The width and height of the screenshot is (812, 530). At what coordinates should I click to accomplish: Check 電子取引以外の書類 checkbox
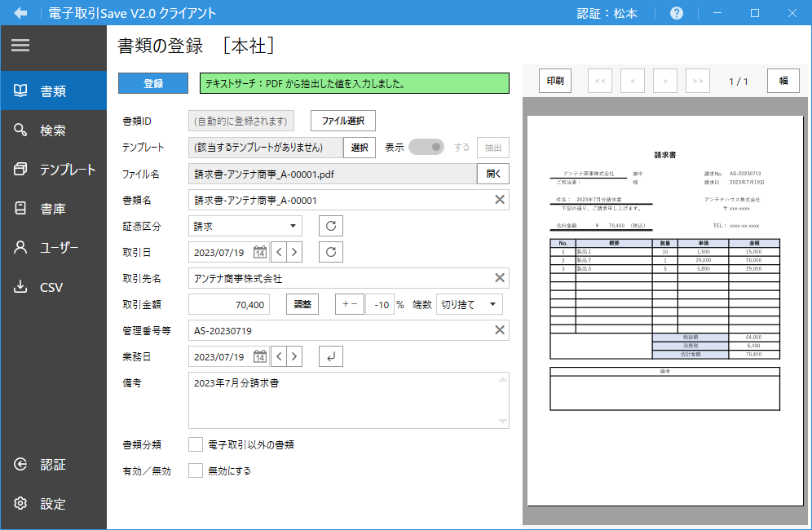pyautogui.click(x=196, y=444)
